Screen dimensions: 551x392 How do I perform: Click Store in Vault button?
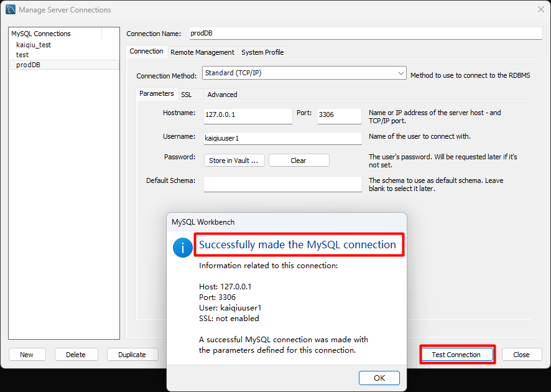pos(234,161)
